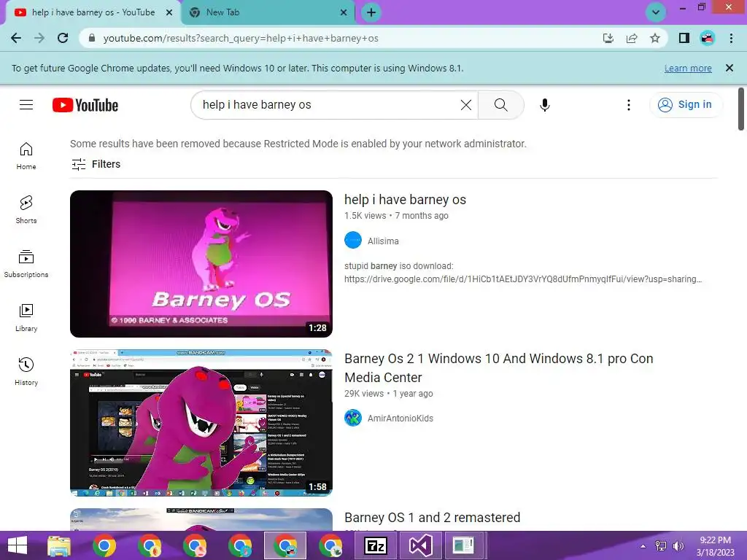Click the 'stupid barney iso download' description
This screenshot has height=560, width=747.
(522, 273)
